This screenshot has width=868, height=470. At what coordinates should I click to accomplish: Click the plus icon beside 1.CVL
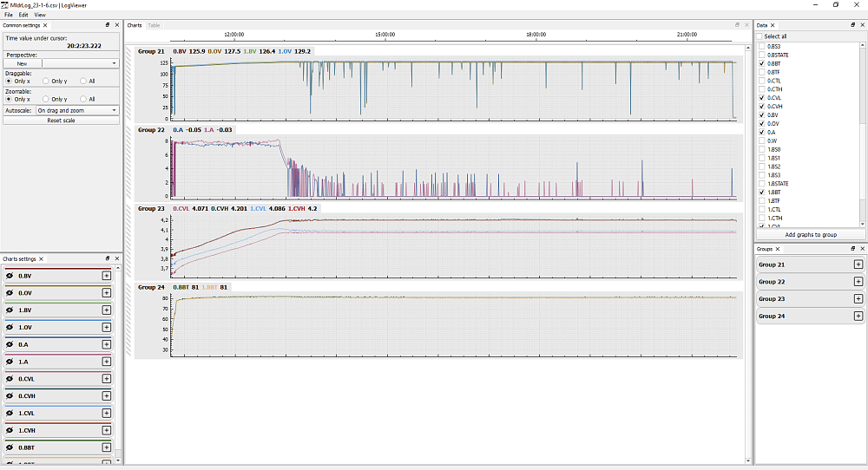[107, 414]
